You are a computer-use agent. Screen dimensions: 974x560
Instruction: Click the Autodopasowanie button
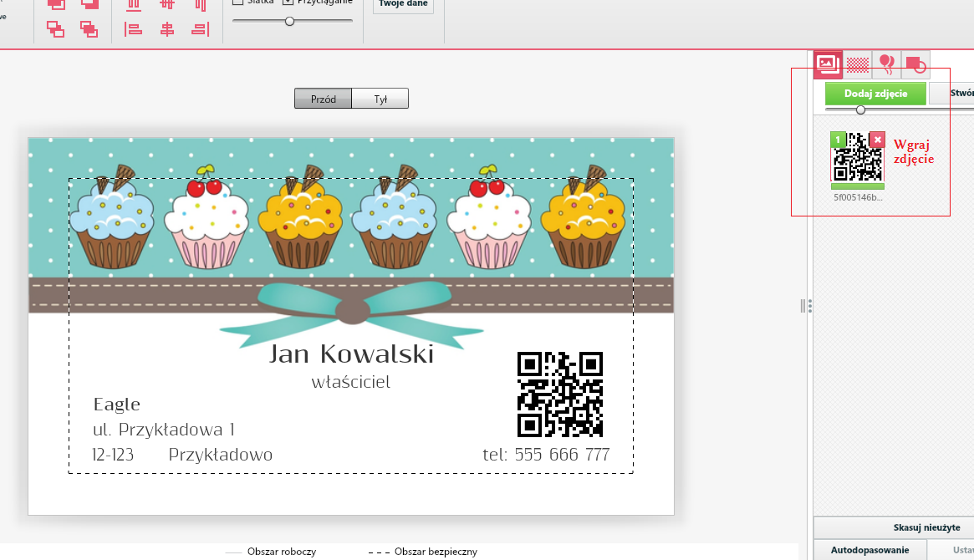point(869,550)
